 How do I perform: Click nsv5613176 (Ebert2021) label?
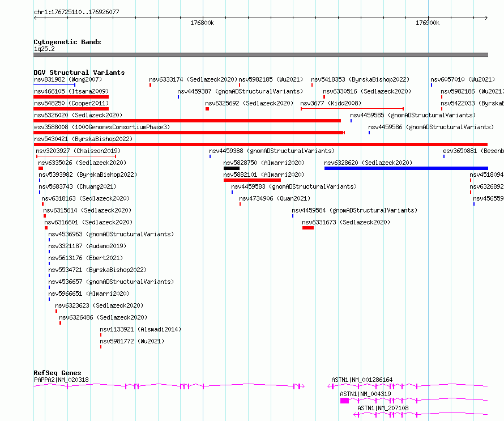click(86, 258)
